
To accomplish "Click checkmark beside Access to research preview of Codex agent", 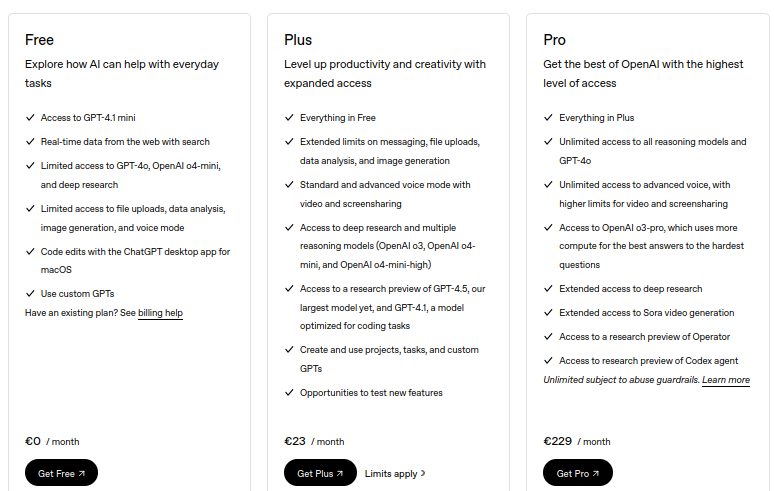I will coord(548,361).
